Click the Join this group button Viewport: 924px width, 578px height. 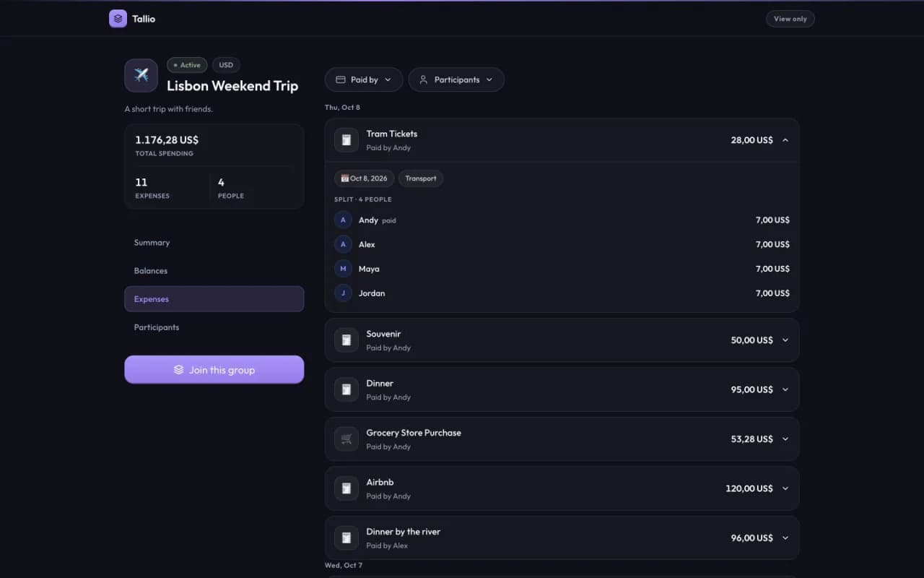(x=214, y=370)
